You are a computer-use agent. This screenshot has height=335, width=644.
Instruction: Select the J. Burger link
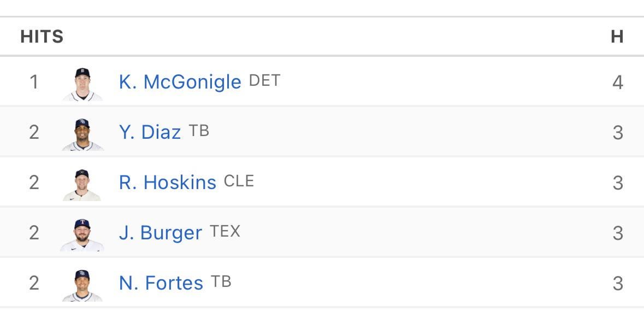pyautogui.click(x=158, y=232)
